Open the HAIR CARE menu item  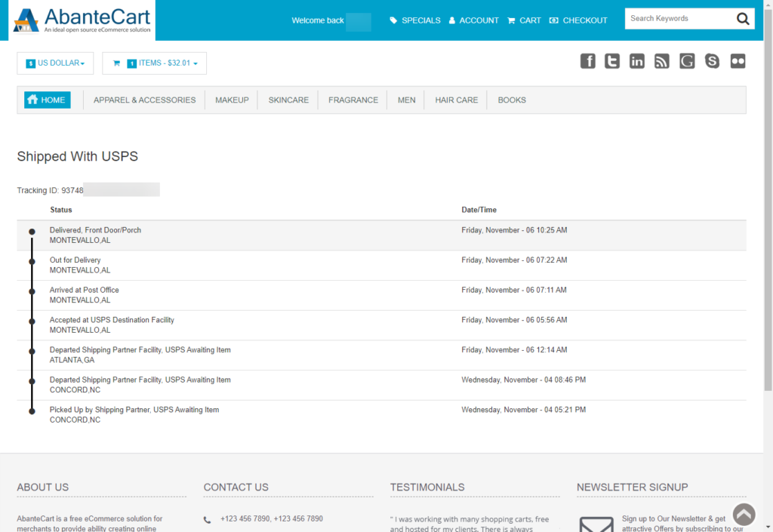(x=454, y=100)
